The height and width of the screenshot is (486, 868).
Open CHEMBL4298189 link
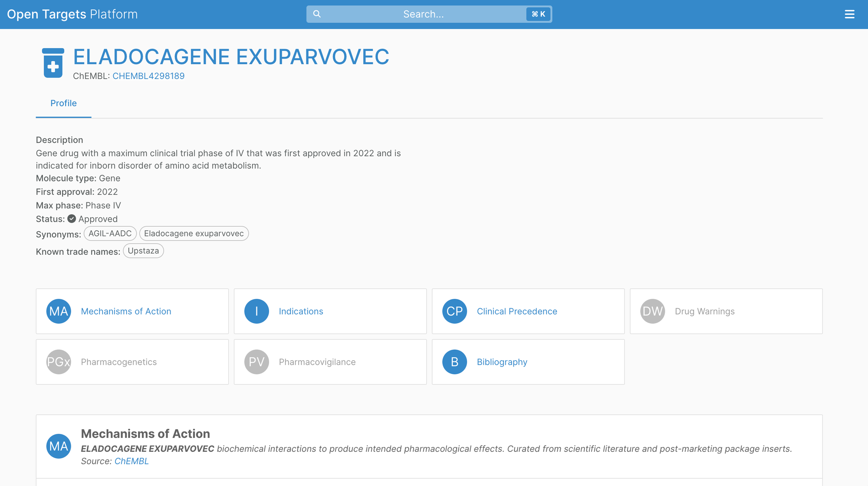click(x=148, y=76)
